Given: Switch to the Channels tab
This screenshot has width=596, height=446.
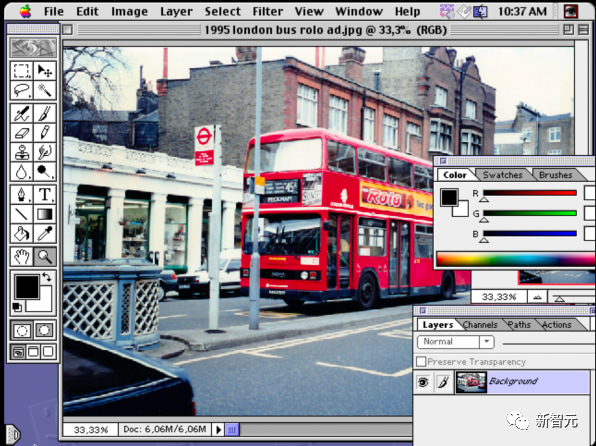Looking at the screenshot, I should point(480,325).
